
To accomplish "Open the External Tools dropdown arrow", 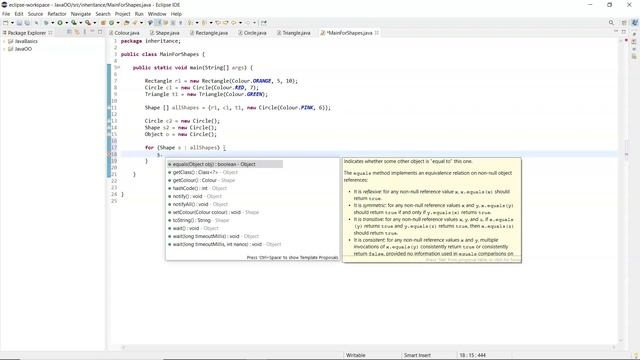I will tap(94, 23).
